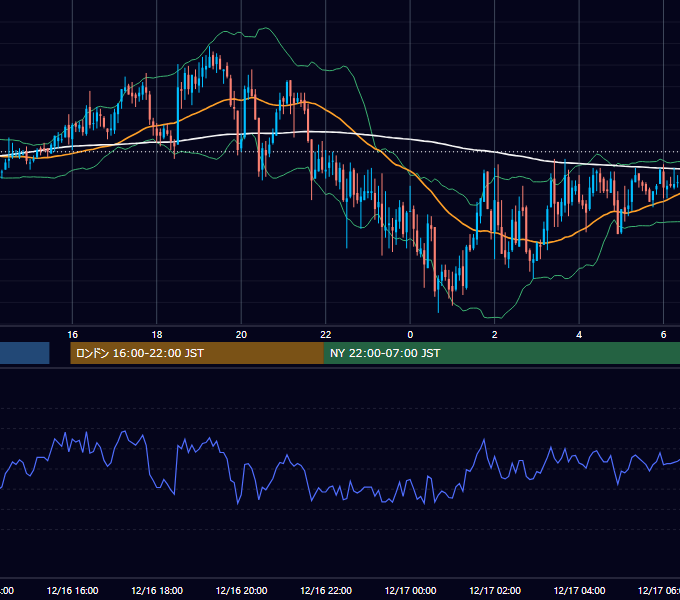680x600 pixels.
Task: Click the 18 hour label on price chart axis
Action: (x=157, y=335)
